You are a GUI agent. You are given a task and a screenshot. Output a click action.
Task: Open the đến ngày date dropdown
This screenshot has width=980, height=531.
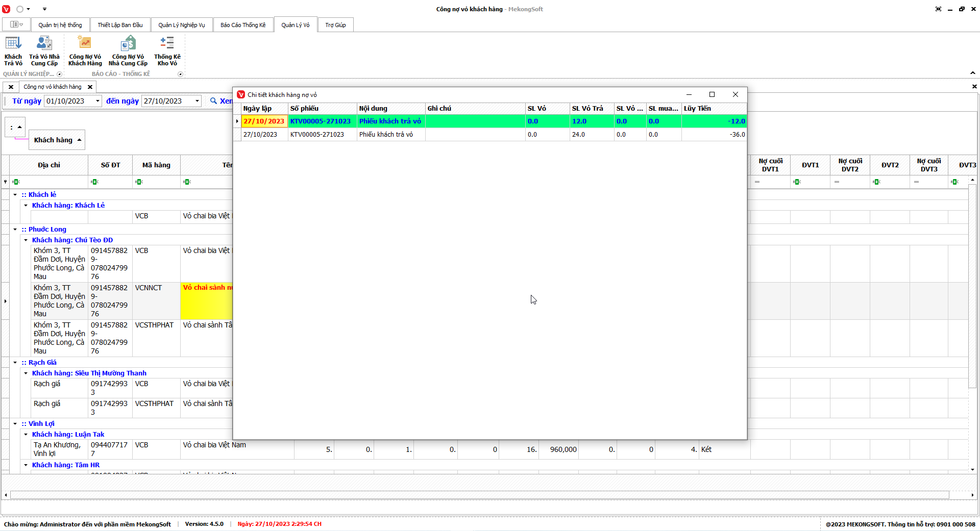[197, 101]
